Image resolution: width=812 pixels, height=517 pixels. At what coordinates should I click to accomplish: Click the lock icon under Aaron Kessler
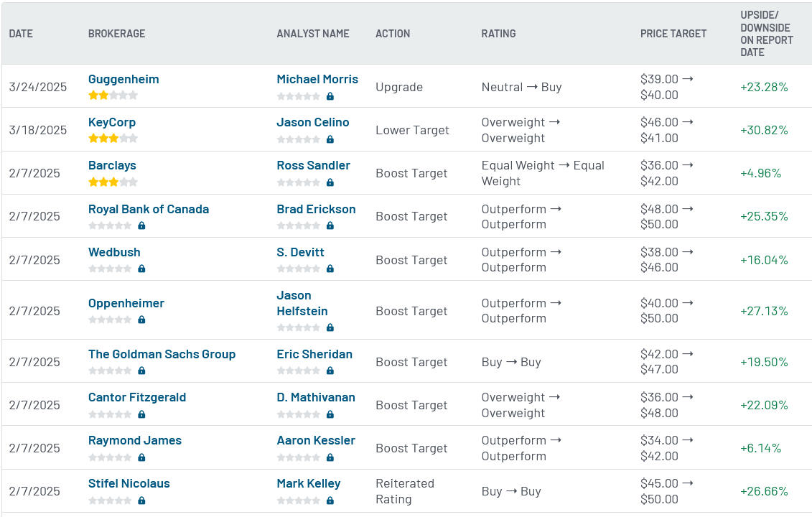(x=330, y=457)
